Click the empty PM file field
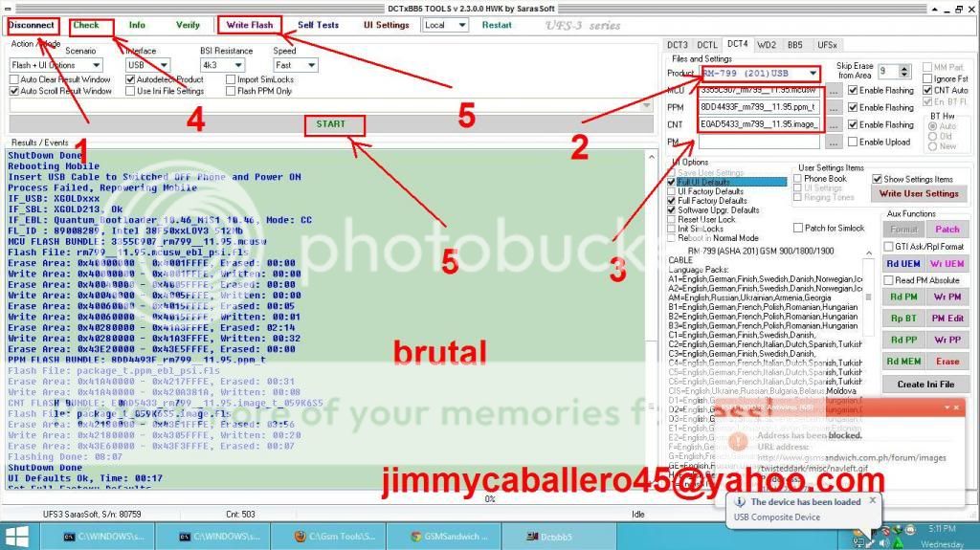980x550 pixels. coord(759,143)
